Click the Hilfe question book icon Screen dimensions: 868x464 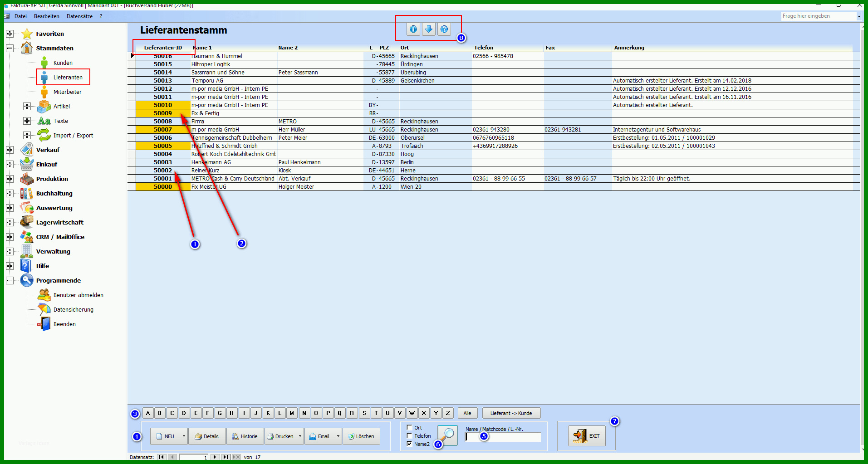pos(27,266)
